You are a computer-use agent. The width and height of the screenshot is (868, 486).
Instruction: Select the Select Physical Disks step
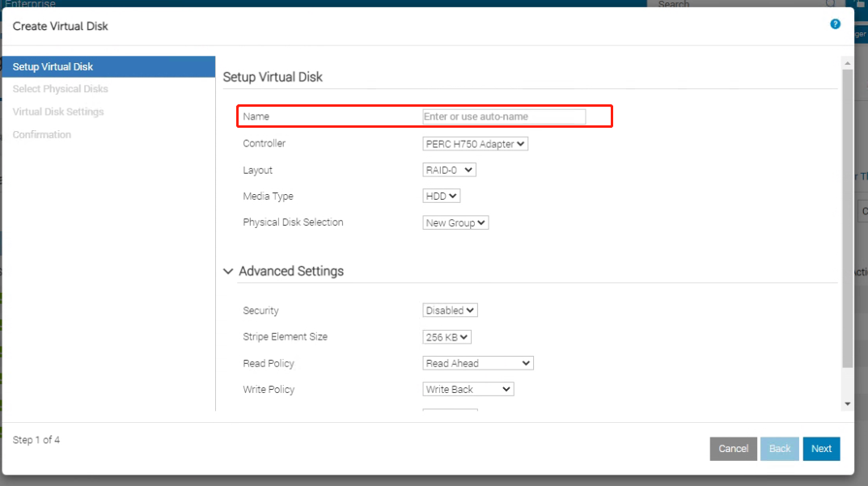pyautogui.click(x=61, y=89)
